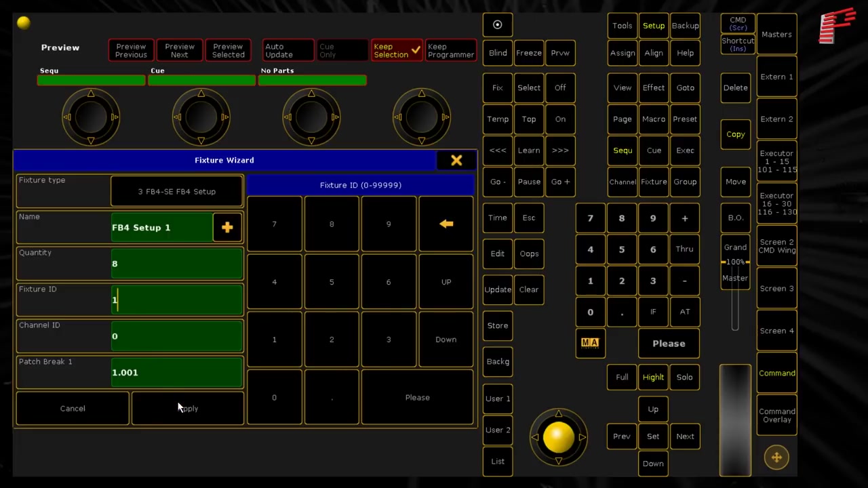868x488 pixels.
Task: Click the large Please key on command section
Action: (x=669, y=344)
